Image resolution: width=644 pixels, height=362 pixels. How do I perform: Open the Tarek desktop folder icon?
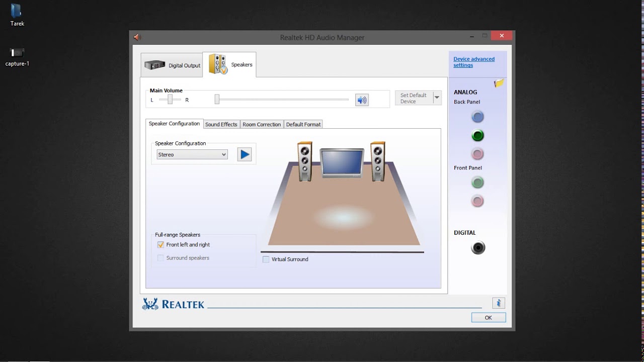click(x=17, y=15)
